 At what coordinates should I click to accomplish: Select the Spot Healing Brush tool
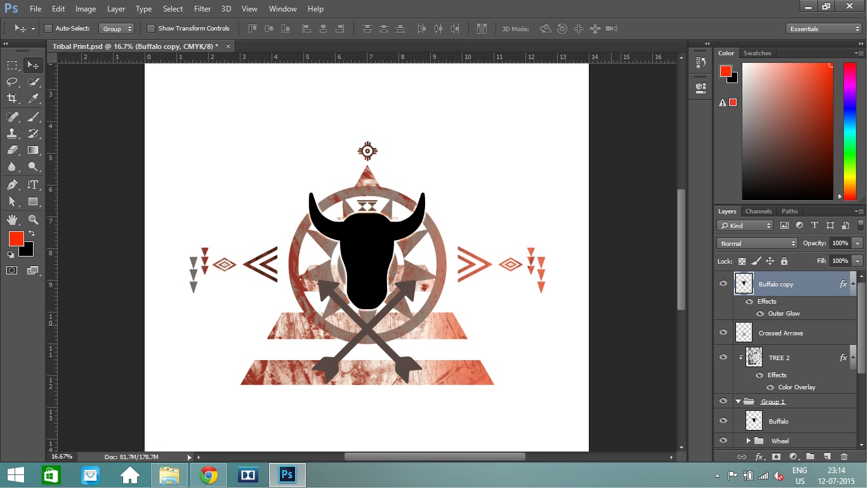[x=12, y=116]
